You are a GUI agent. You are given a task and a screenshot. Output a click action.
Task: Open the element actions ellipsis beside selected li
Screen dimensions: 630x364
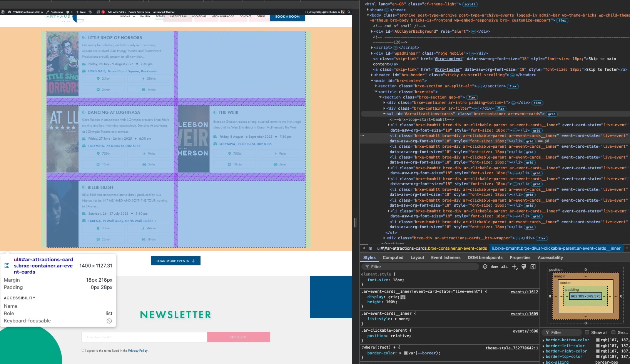(x=362, y=135)
